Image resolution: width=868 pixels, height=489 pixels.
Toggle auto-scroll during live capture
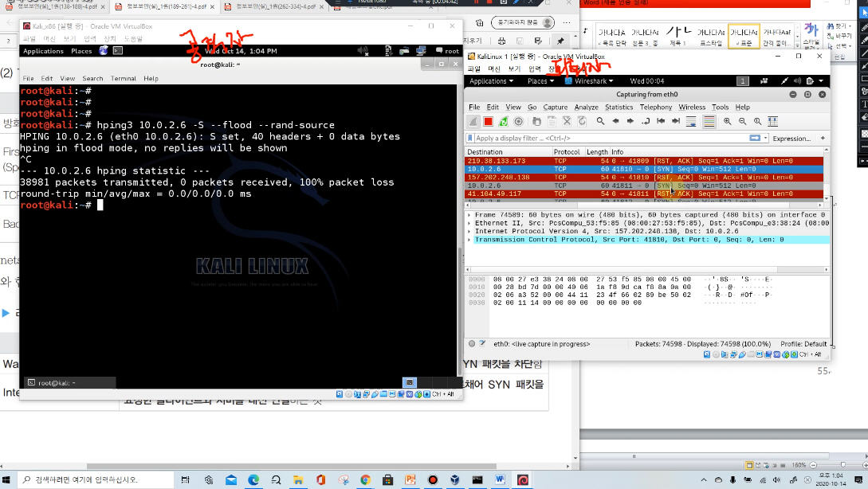(691, 122)
